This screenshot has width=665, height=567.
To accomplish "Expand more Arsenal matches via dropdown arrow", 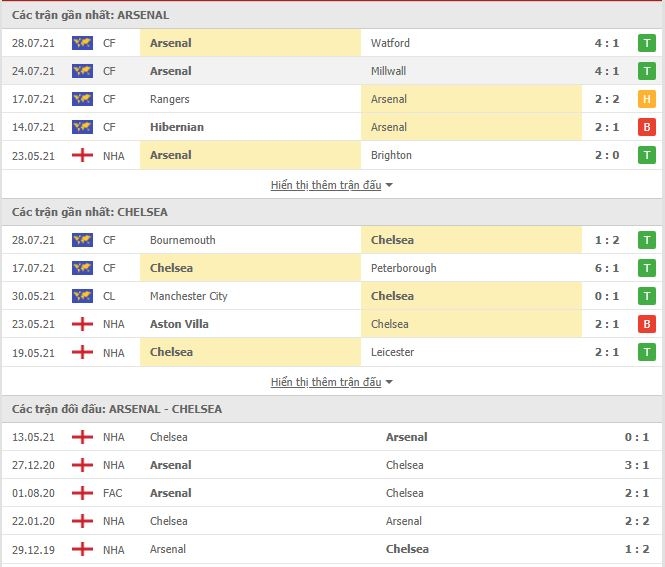I will [x=389, y=185].
